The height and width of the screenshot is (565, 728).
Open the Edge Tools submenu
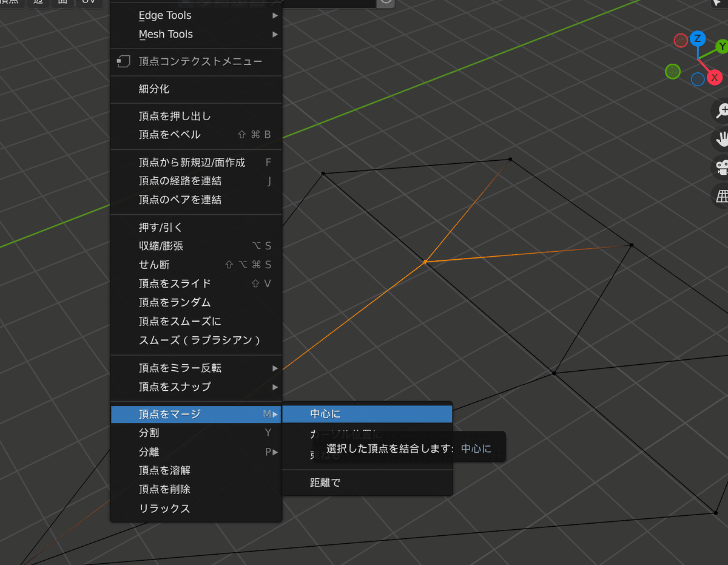tap(196, 15)
